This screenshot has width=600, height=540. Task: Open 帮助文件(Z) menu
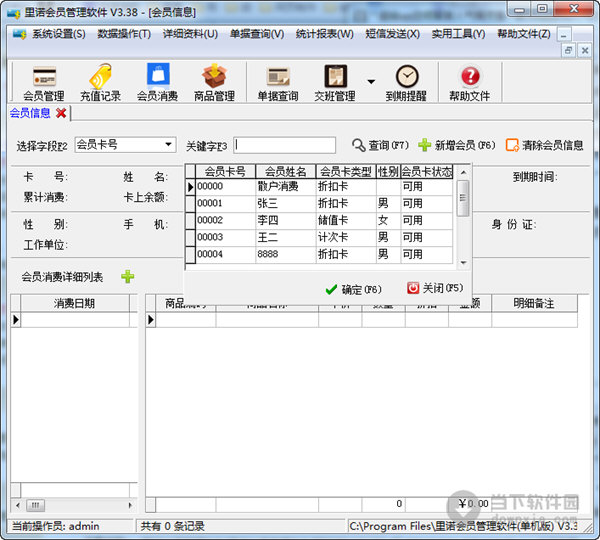click(x=524, y=34)
